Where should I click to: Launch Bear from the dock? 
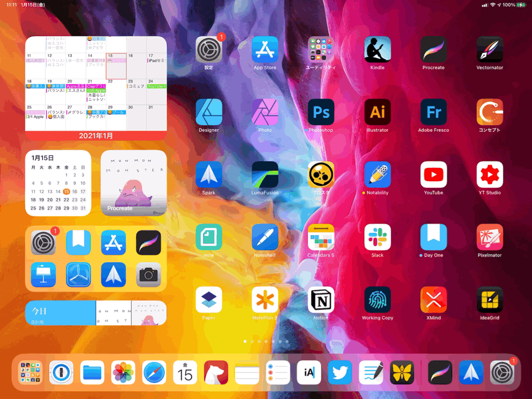pos(216,372)
